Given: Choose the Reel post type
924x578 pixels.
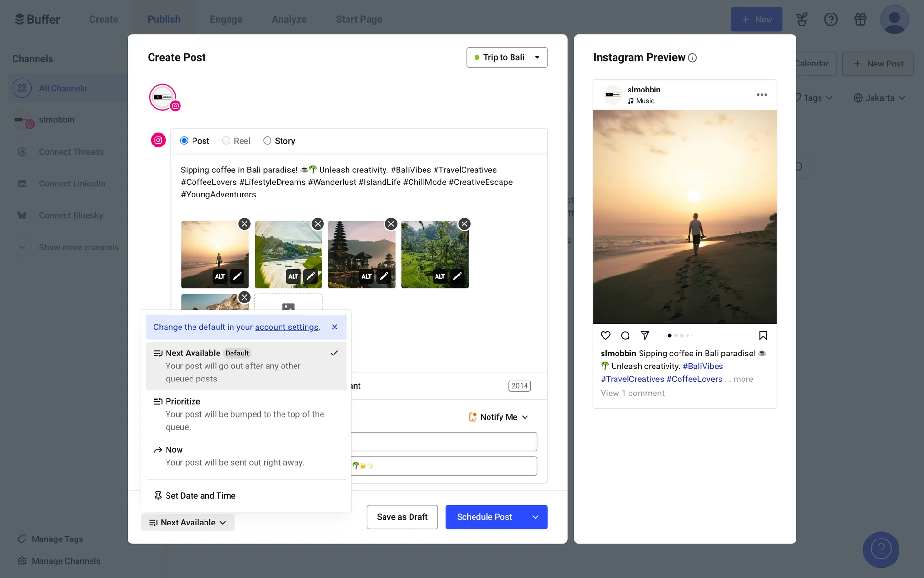Looking at the screenshot, I should pos(226,141).
